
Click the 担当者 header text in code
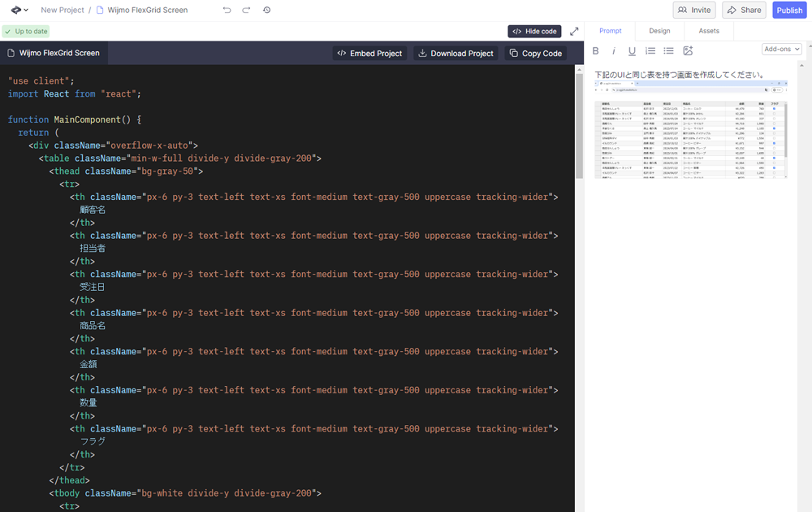point(93,248)
